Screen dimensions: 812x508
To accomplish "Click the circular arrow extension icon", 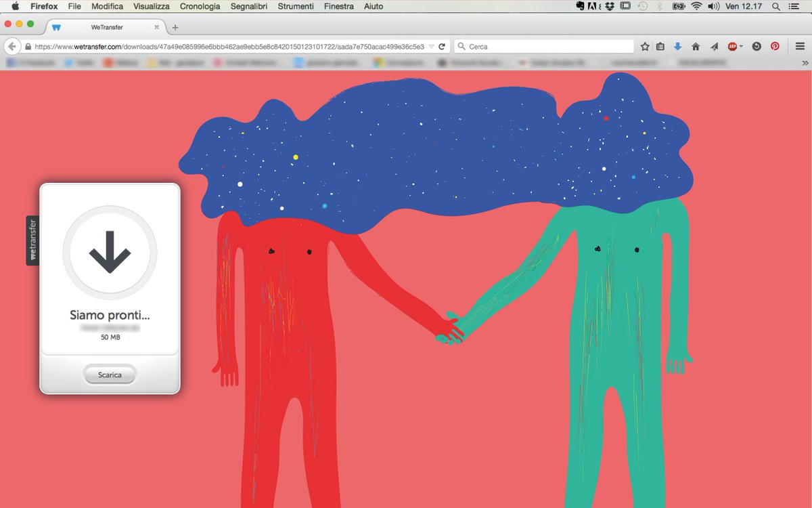I will pyautogui.click(x=757, y=47).
